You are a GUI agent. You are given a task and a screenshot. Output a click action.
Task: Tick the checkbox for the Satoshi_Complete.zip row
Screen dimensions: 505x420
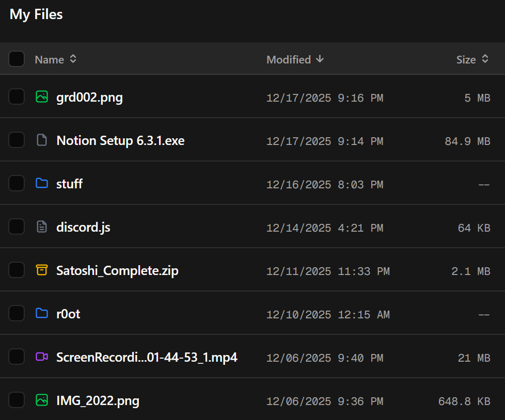tap(17, 270)
